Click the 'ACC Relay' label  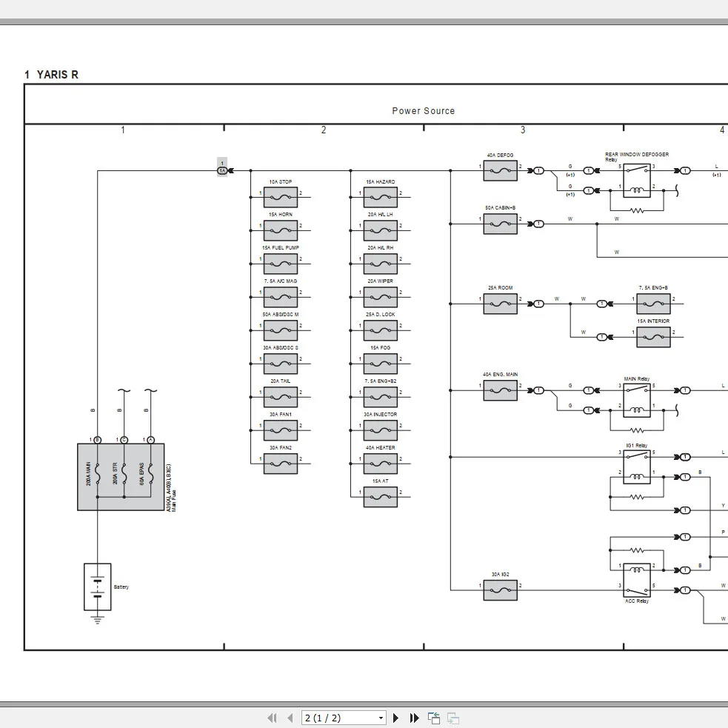coord(636,601)
